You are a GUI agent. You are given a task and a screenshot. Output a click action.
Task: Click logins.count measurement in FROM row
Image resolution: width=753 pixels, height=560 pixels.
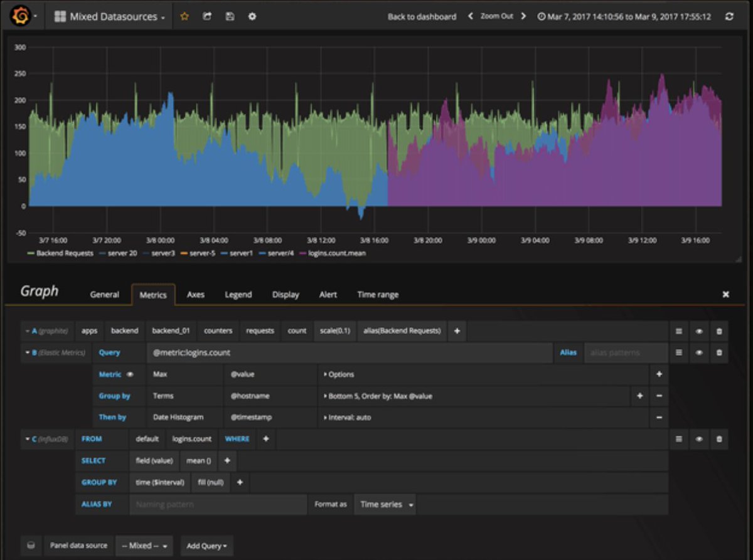pyautogui.click(x=192, y=439)
